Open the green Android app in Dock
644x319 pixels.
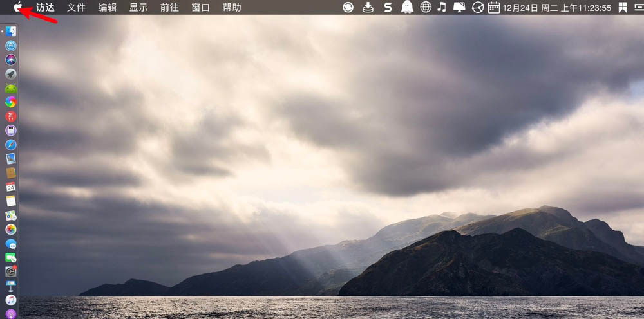point(11,88)
